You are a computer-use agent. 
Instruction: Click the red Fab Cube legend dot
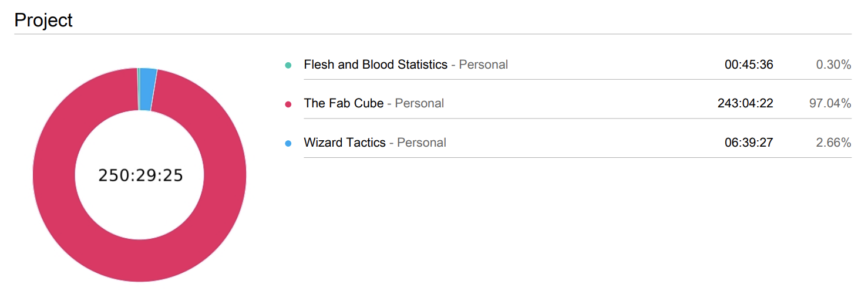point(288,104)
